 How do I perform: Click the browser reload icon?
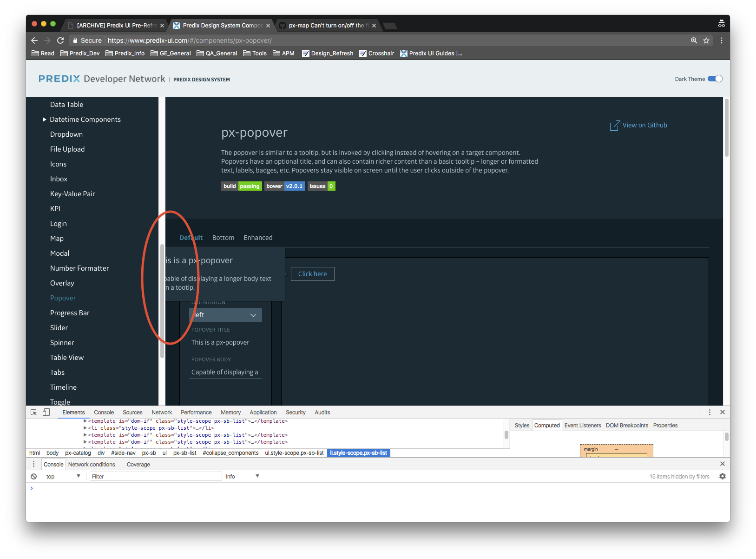[x=60, y=40]
